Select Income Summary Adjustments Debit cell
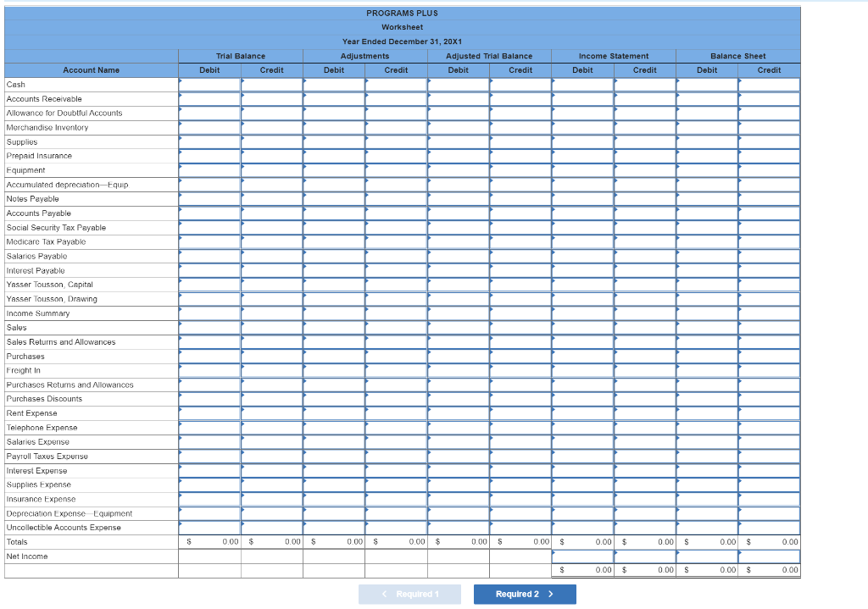Screen dimensions: 868x609 click(334, 313)
